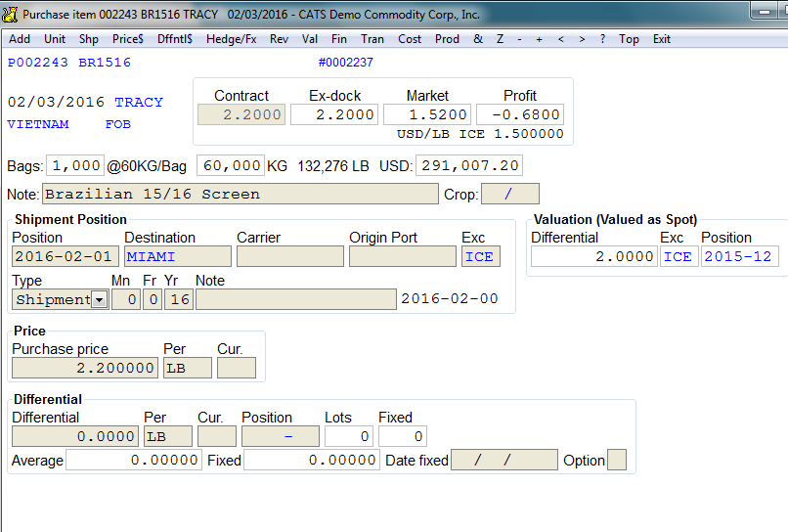Click the P002243 contract number link
The image size is (788, 532).
coord(38,63)
